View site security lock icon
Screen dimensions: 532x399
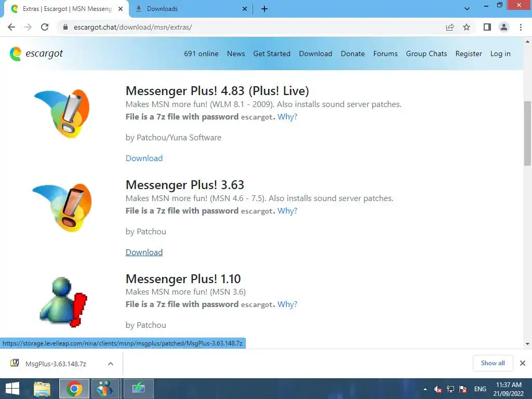click(65, 27)
